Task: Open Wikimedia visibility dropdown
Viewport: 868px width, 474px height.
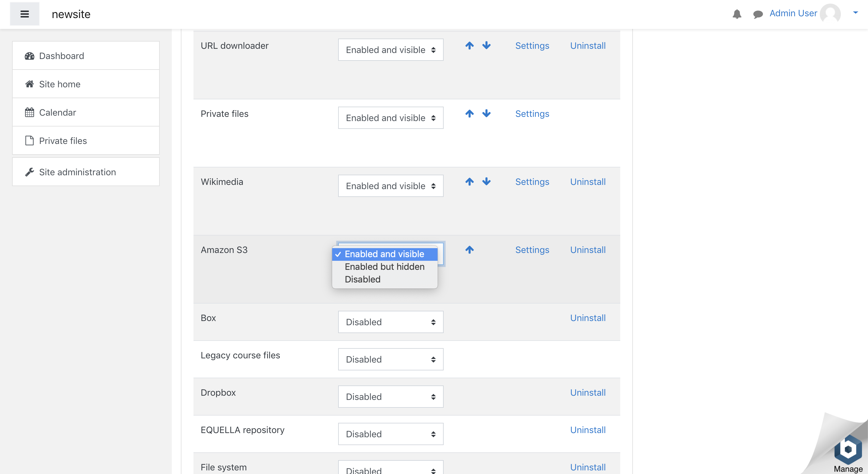Action: [x=391, y=186]
